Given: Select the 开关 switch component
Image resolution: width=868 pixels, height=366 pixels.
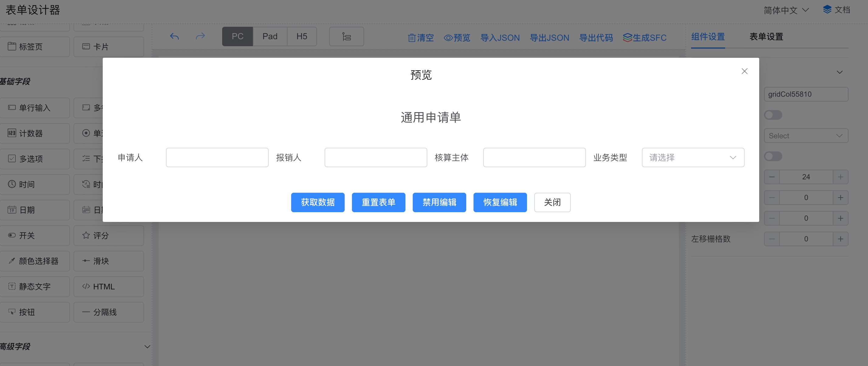Looking at the screenshot, I should [35, 236].
